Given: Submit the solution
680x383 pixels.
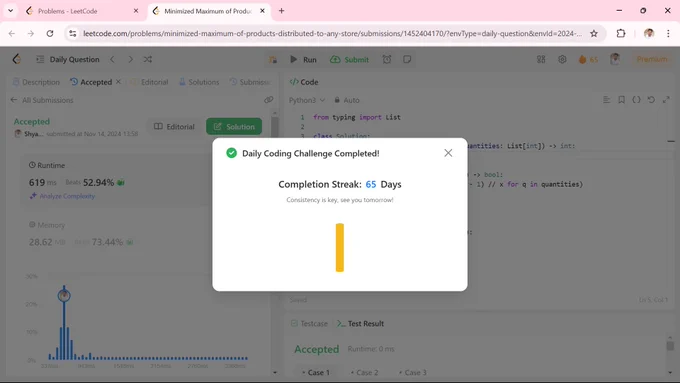Looking at the screenshot, I should coord(350,59).
